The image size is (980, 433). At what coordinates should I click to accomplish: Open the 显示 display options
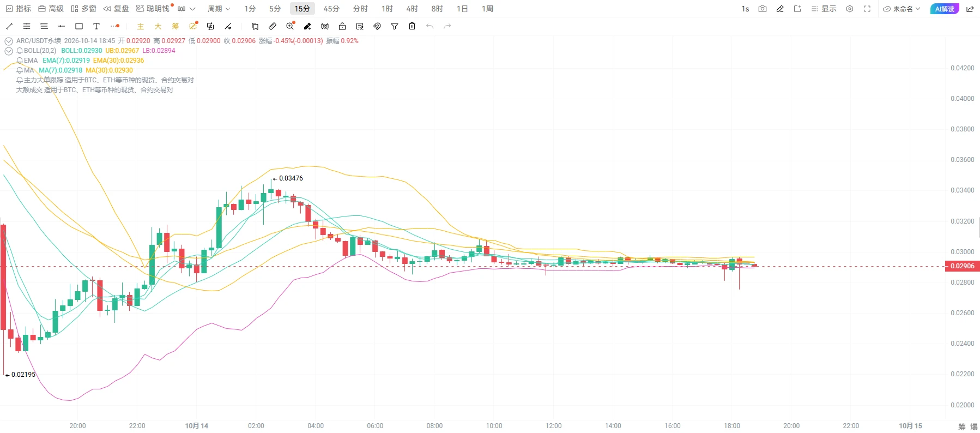click(x=824, y=9)
